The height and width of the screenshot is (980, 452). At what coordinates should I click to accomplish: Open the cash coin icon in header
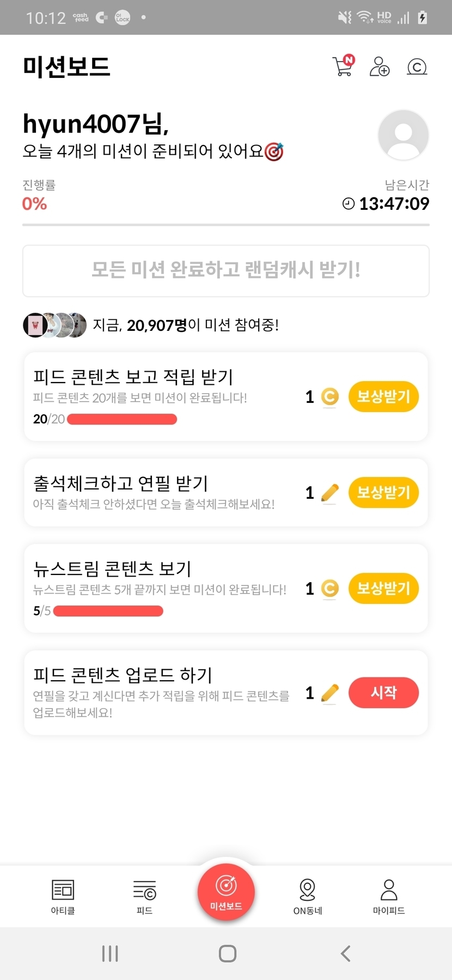pyautogui.click(x=417, y=67)
